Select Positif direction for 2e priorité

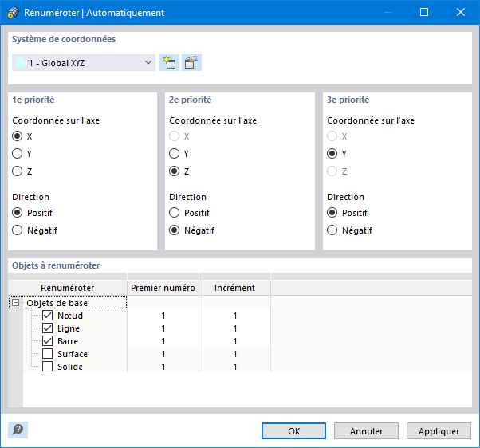pyautogui.click(x=175, y=213)
